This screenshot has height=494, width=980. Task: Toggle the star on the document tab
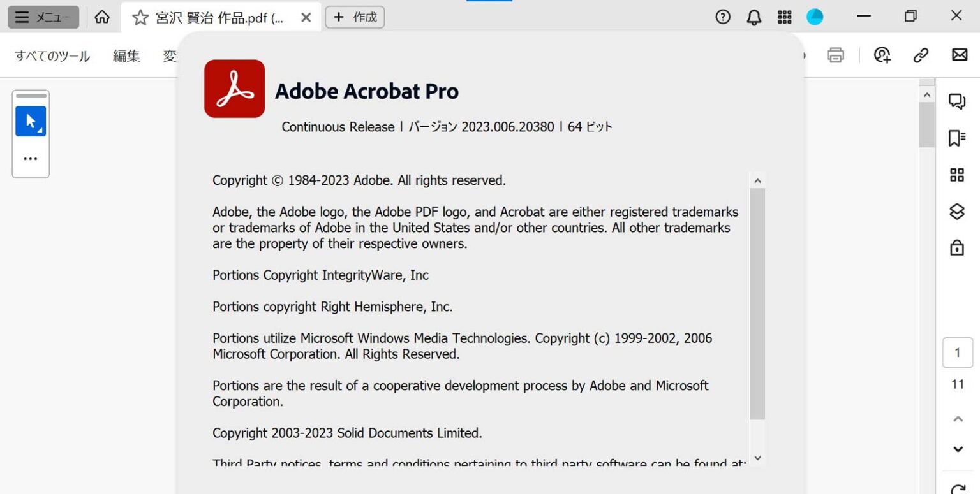[x=139, y=17]
